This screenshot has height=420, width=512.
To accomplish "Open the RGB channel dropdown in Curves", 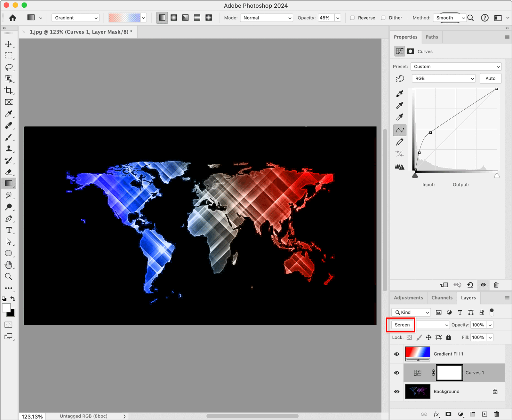I will [444, 78].
